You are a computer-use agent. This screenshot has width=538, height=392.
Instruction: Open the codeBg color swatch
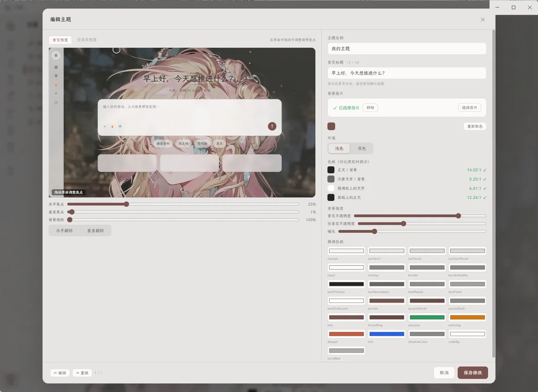[467, 334]
